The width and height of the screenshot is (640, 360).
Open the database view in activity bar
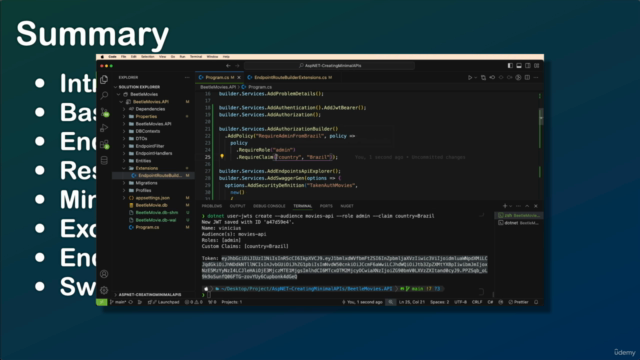tap(104, 160)
